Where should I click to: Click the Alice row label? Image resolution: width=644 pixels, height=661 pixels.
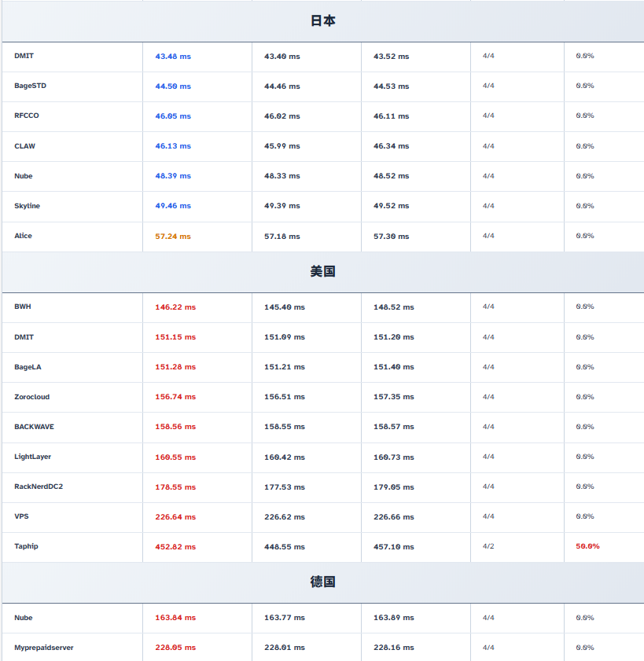click(x=23, y=236)
